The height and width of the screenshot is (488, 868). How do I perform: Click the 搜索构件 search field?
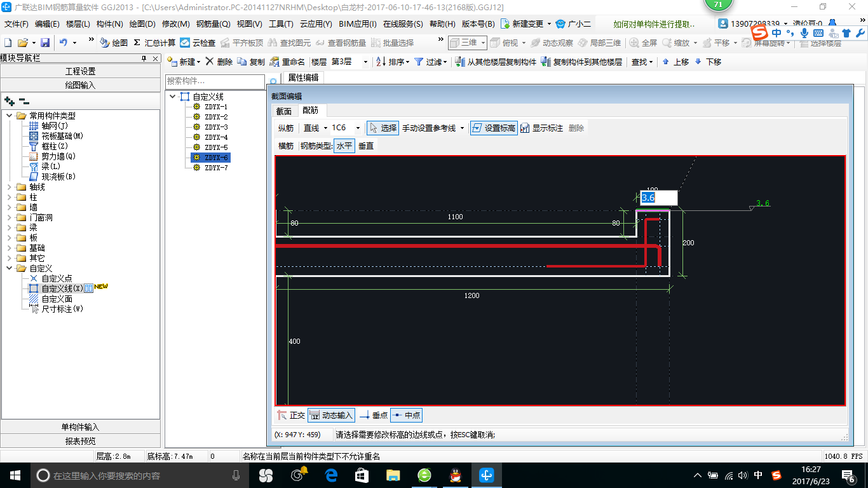coord(215,81)
